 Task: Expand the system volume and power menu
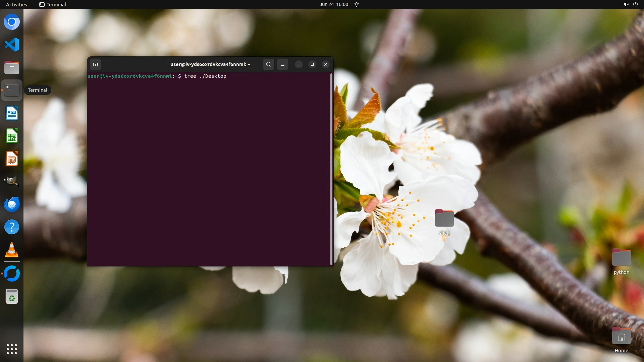coord(630,4)
